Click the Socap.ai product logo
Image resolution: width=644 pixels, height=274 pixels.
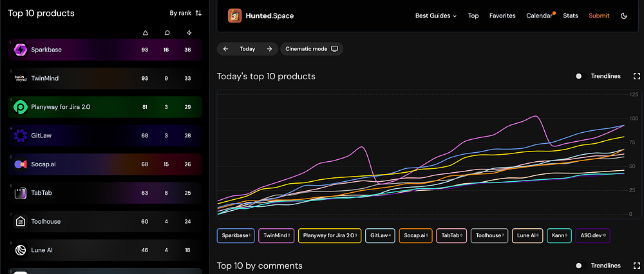[20, 164]
